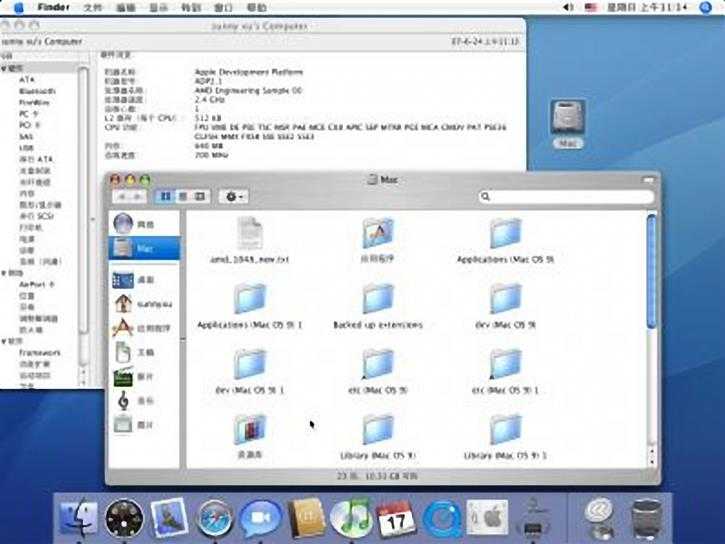Select USB in System Profiler list
The image size is (725, 544).
coord(26,148)
